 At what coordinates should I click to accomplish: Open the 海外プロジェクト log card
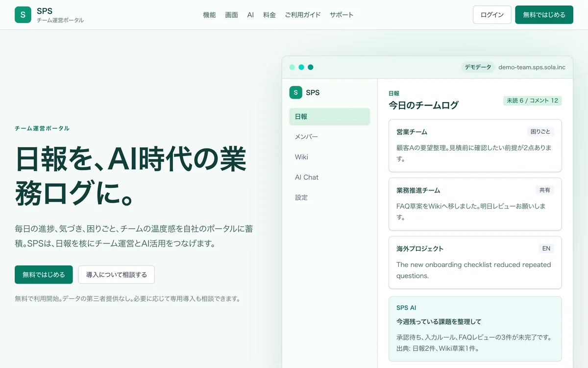click(x=475, y=263)
